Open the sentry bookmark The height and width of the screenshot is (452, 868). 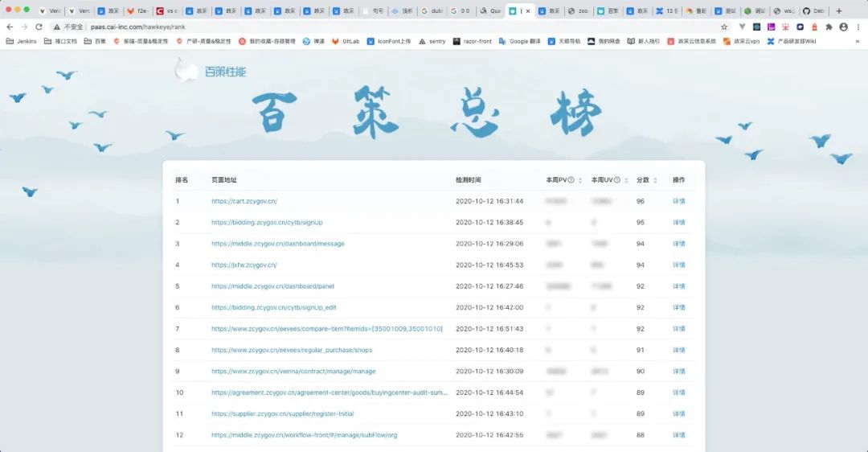(432, 41)
